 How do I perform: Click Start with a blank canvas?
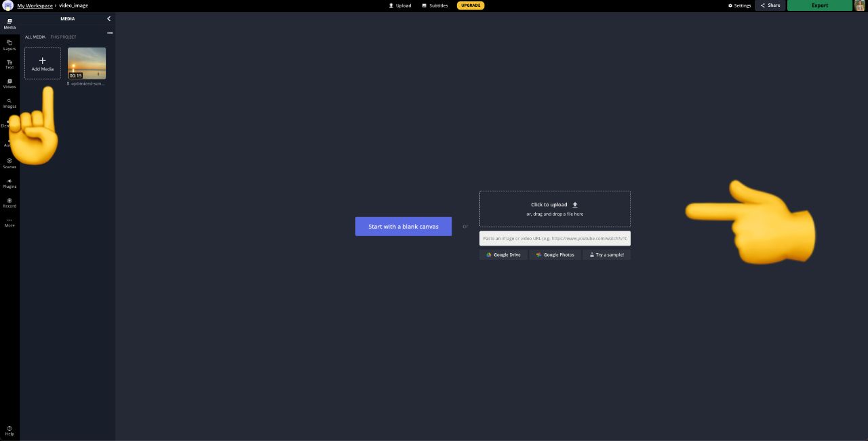point(403,227)
